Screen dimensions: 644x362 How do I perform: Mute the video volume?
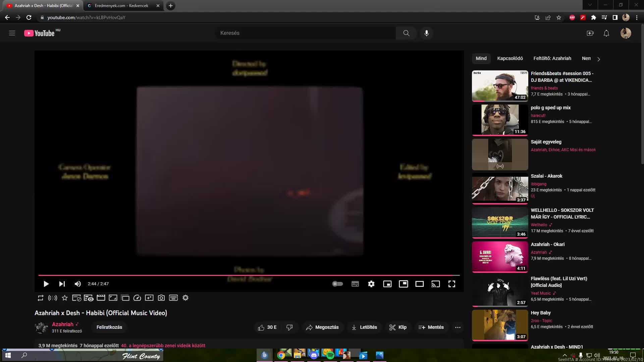pos(78,284)
